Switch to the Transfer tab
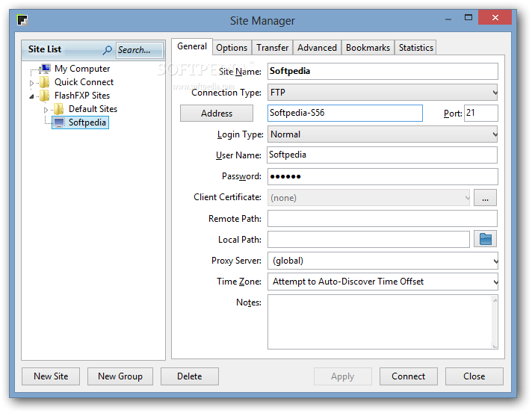Viewport: 532px width, 413px height. click(272, 48)
